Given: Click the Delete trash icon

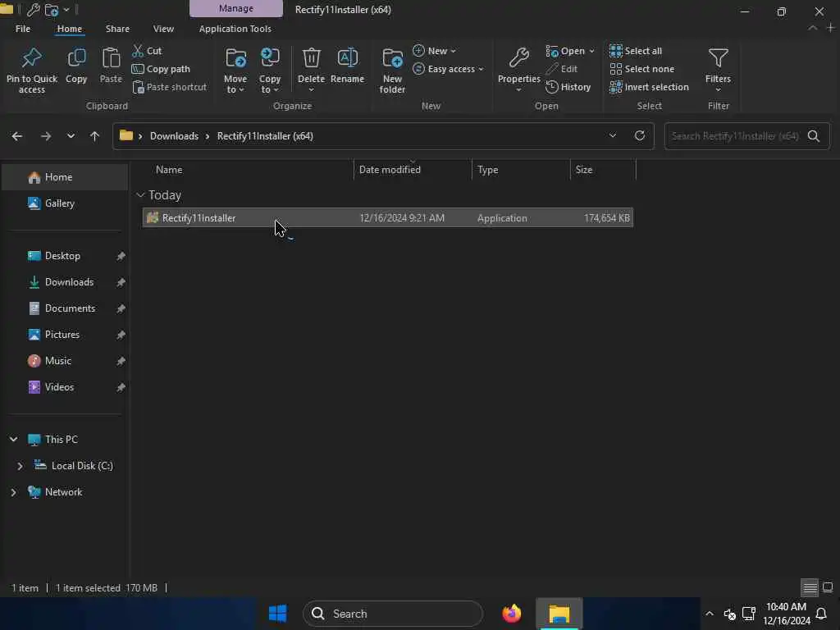Looking at the screenshot, I should (311, 58).
